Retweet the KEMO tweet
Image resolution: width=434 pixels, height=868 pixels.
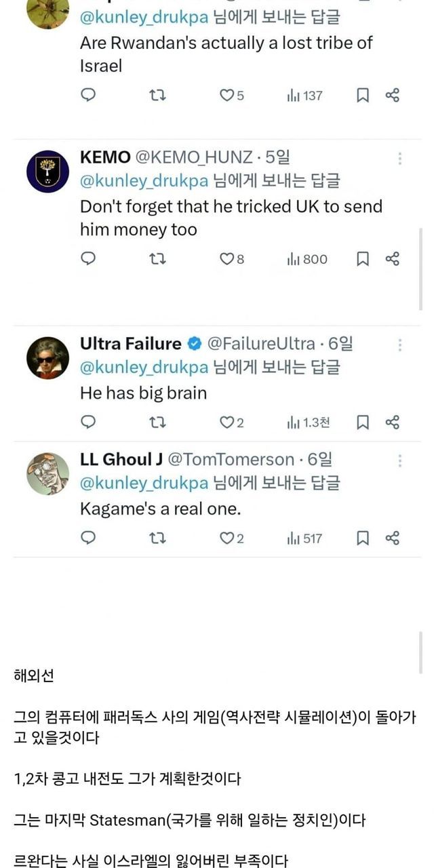point(157,259)
